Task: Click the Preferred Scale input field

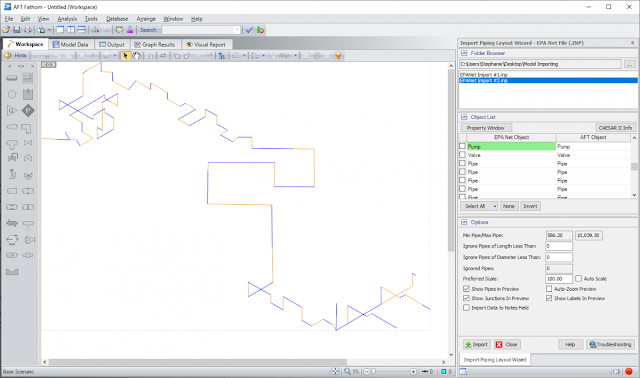Action: [x=558, y=278]
